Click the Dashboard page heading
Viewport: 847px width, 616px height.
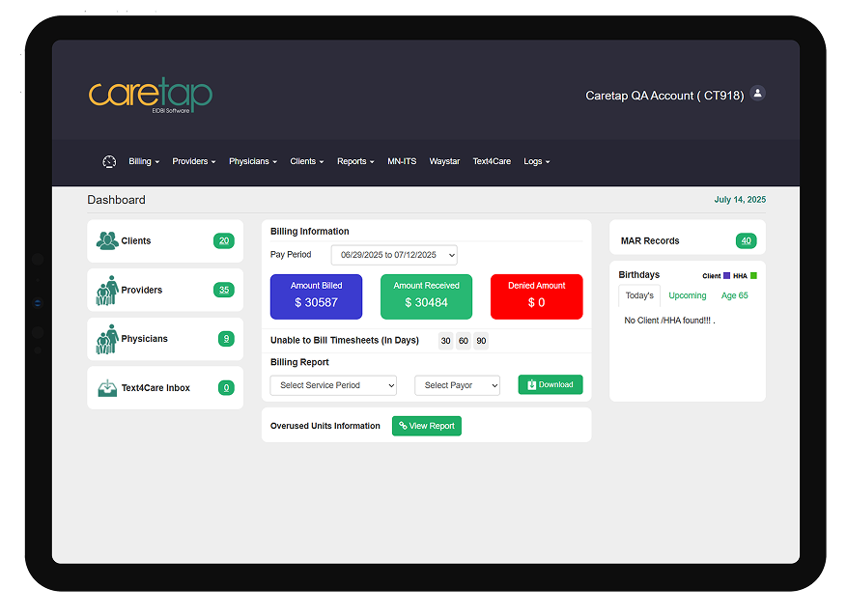pyautogui.click(x=116, y=200)
